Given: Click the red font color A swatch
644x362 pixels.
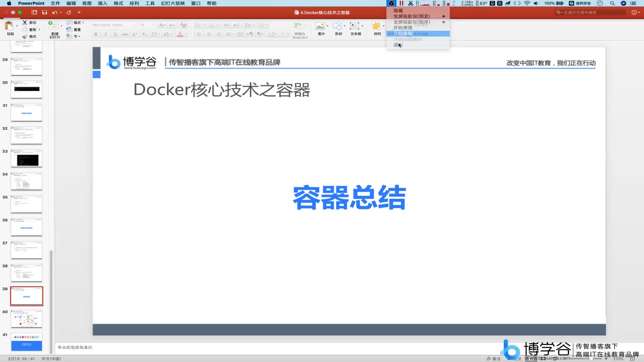Looking at the screenshot, I should [x=180, y=34].
